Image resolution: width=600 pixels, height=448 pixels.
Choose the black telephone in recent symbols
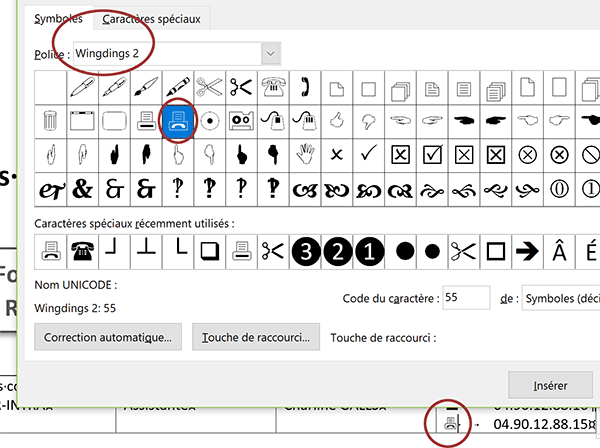click(82, 252)
